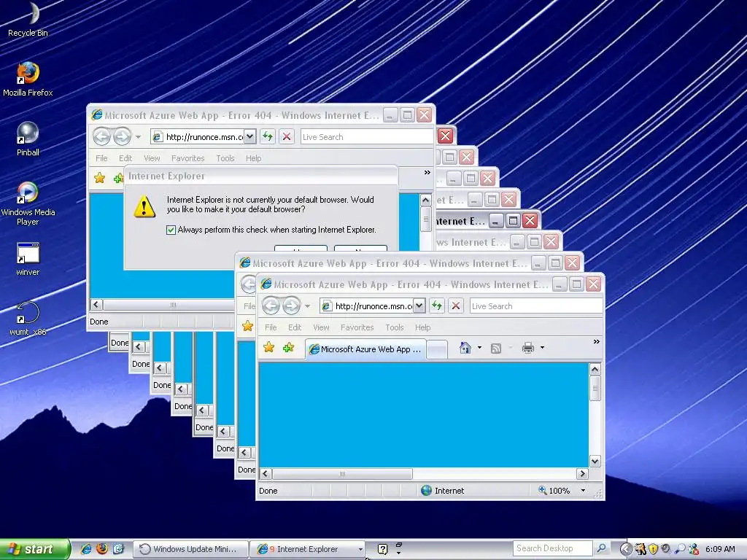The height and width of the screenshot is (560, 747).
Task: Click security shield icon in system tray
Action: [653, 549]
